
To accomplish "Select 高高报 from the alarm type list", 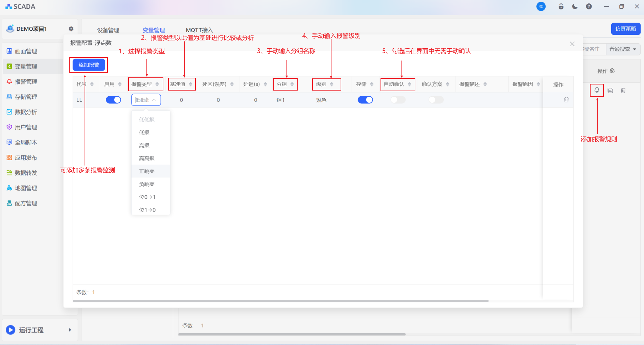I will [147, 158].
